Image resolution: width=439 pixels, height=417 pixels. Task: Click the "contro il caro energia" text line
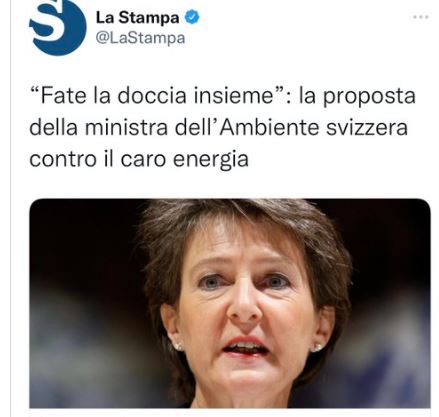tap(139, 159)
